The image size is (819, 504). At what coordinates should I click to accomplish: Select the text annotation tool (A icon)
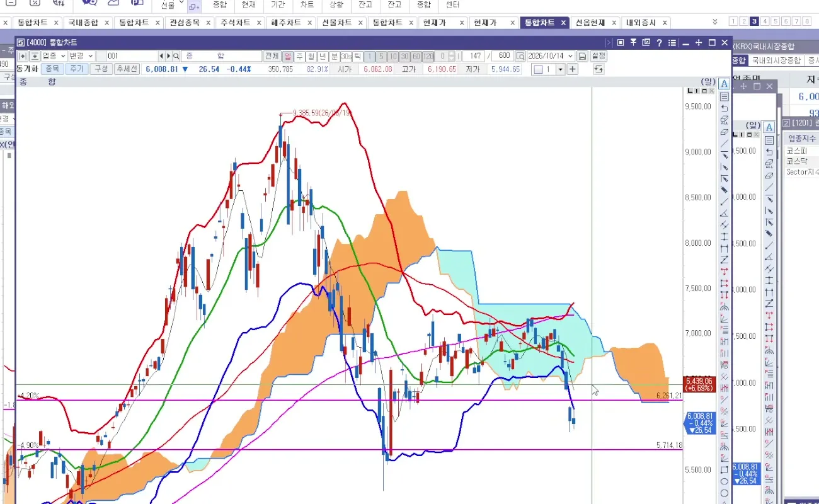point(724,84)
